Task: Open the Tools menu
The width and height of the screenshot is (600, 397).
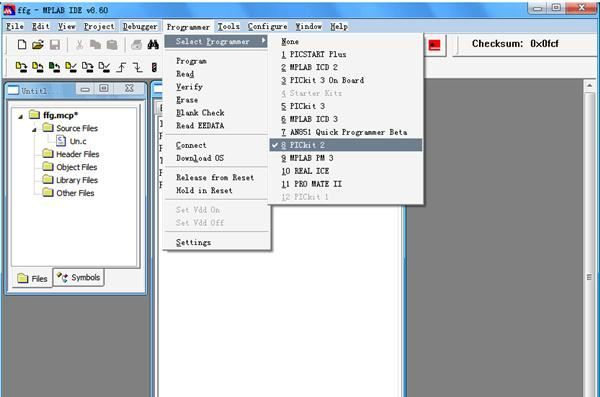Action: pos(228,26)
